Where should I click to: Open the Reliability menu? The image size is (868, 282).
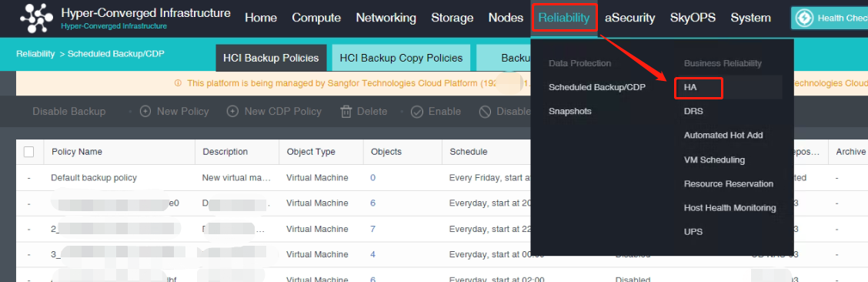[x=564, y=18]
